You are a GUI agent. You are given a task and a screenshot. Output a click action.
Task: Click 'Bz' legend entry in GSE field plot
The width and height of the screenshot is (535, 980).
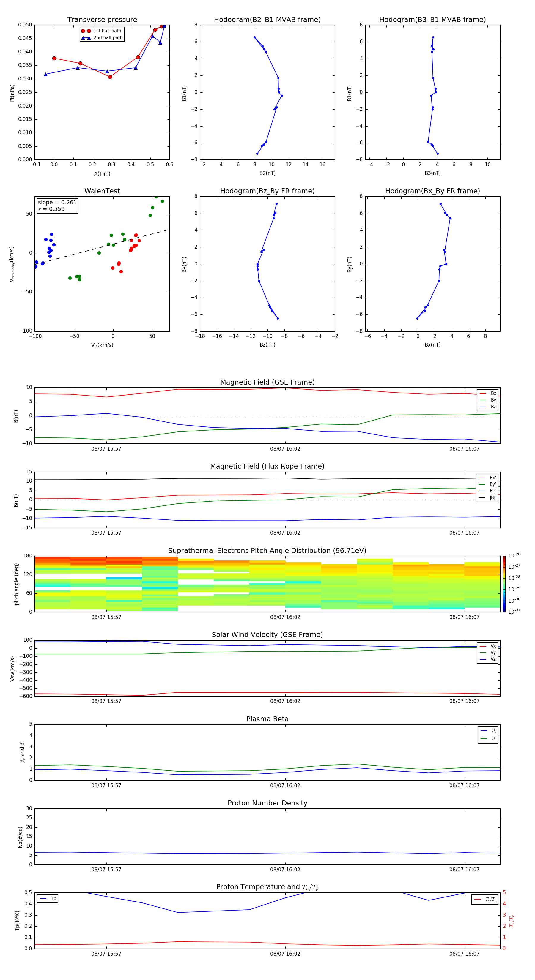tap(488, 407)
